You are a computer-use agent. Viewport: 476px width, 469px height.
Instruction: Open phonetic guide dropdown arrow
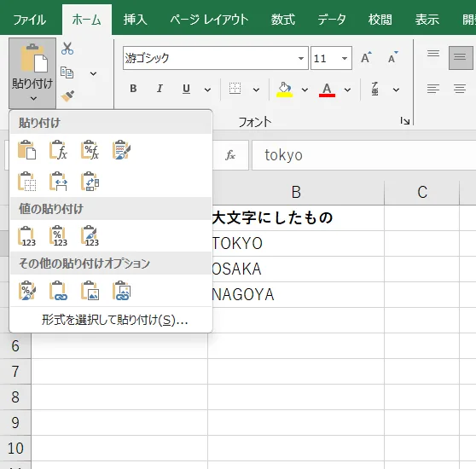[x=396, y=90]
